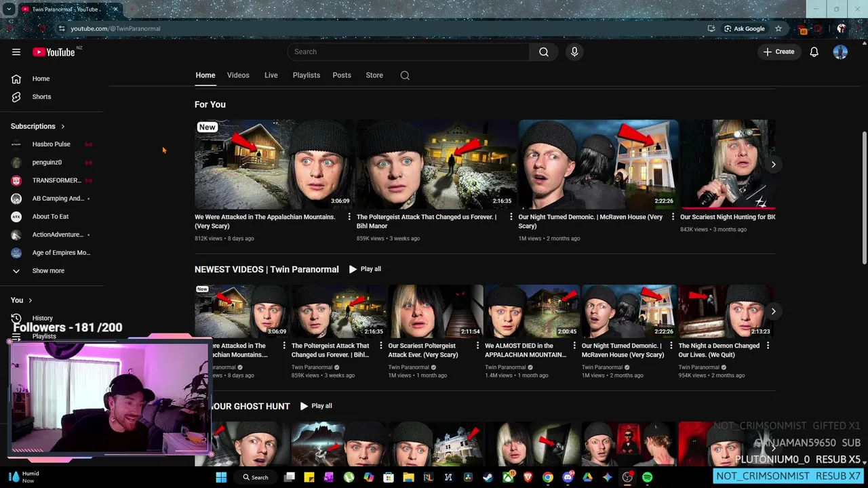The image size is (868, 488).
Task: Open options for We ALMOST DIED video
Action: tap(574, 346)
